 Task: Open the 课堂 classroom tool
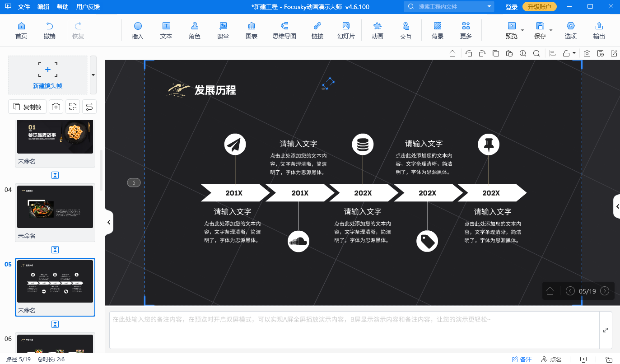pyautogui.click(x=223, y=30)
